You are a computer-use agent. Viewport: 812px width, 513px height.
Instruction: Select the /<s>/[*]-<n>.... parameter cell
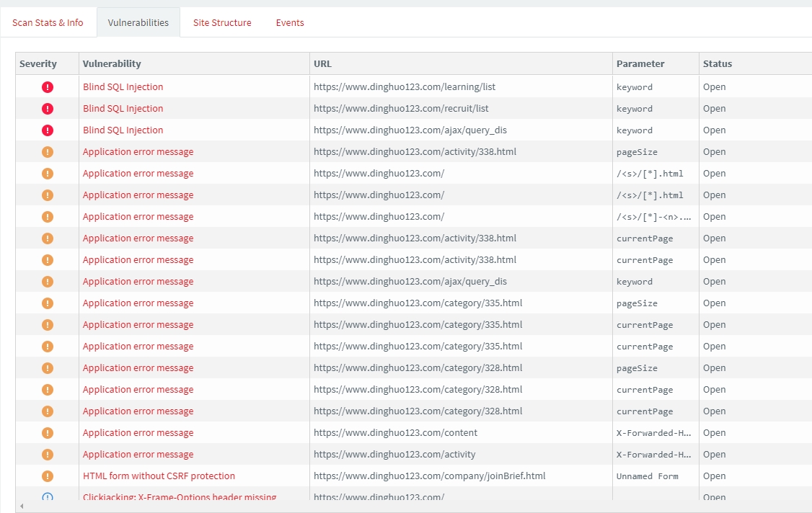click(653, 217)
